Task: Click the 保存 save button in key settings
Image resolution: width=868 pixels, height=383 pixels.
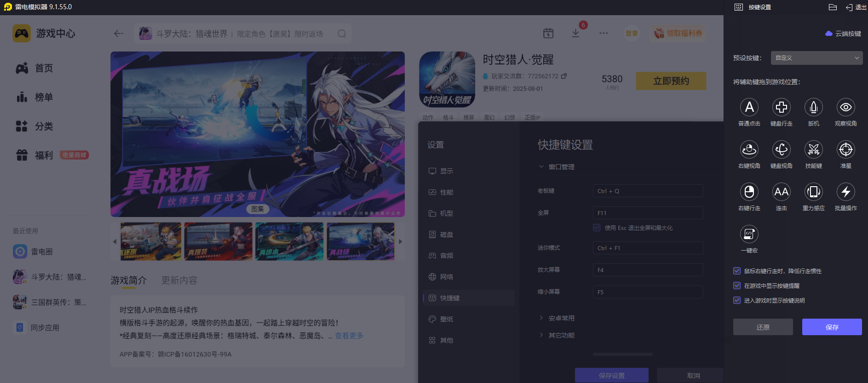Action: coord(832,327)
